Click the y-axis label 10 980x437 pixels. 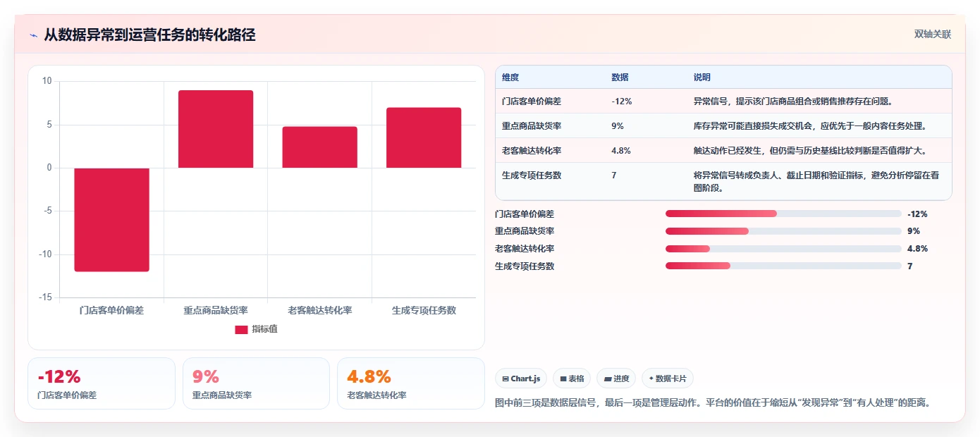click(47, 81)
